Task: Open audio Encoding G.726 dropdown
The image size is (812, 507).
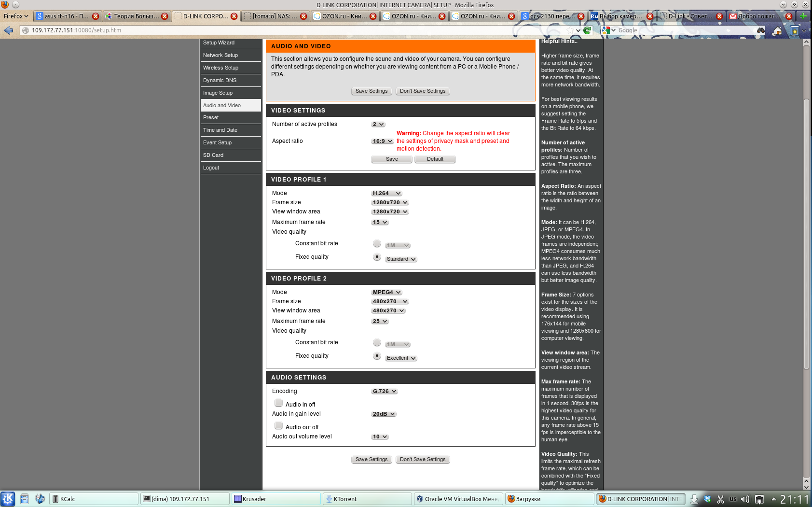Action: click(x=385, y=391)
